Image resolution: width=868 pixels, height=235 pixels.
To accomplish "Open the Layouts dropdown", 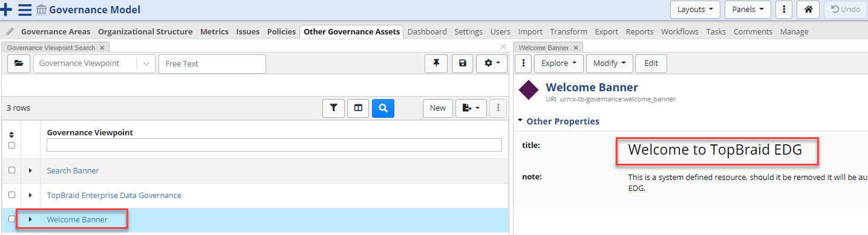I will [x=695, y=10].
